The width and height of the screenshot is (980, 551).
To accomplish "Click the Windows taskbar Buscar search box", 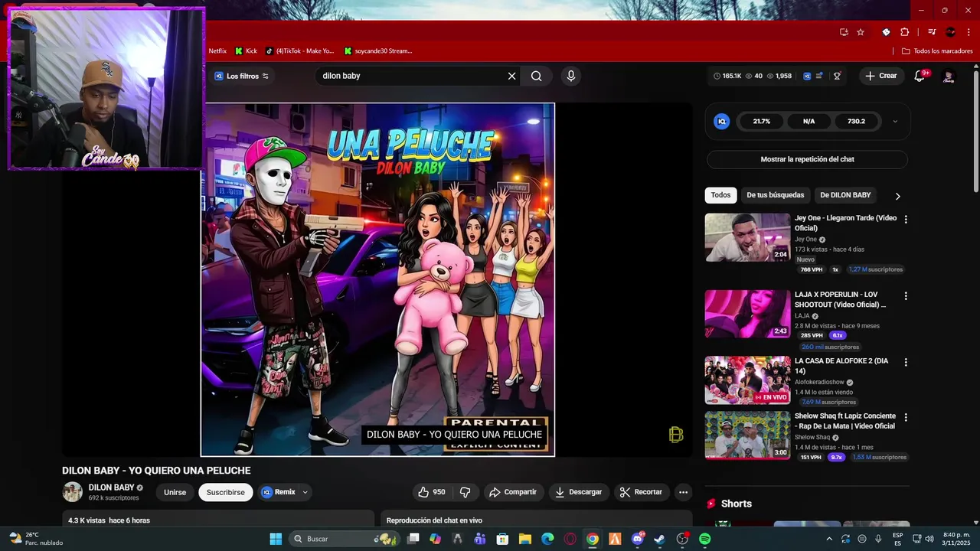I will [x=343, y=539].
